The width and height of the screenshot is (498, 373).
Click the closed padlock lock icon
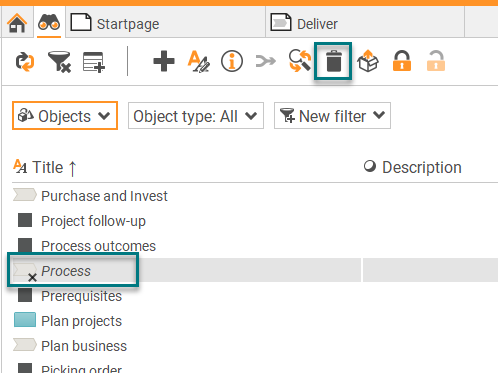tap(402, 61)
